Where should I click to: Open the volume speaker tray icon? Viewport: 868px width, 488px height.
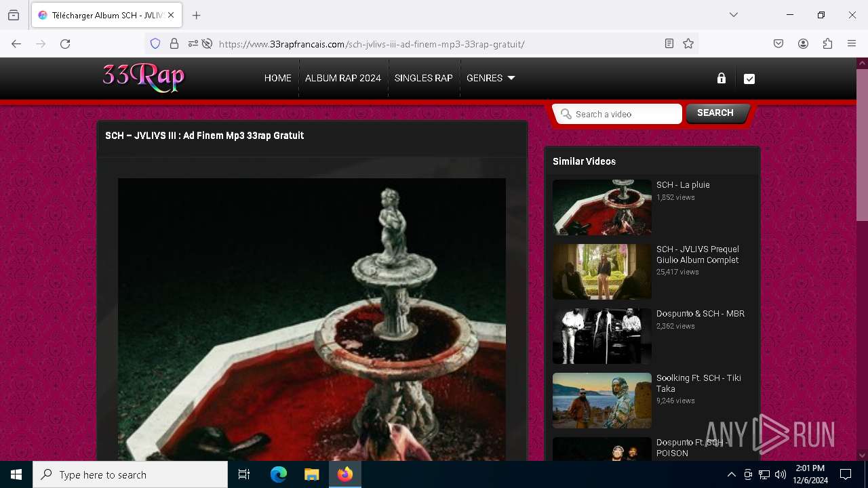tap(781, 474)
